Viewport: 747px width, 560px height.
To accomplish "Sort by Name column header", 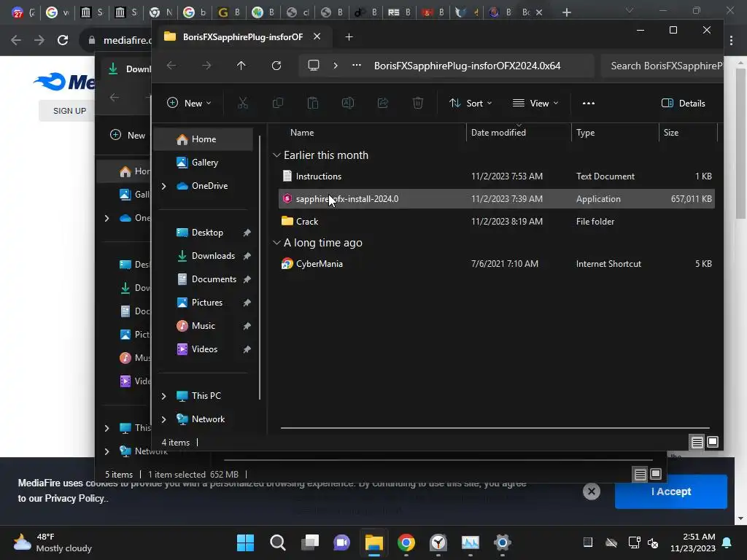I will (x=302, y=133).
